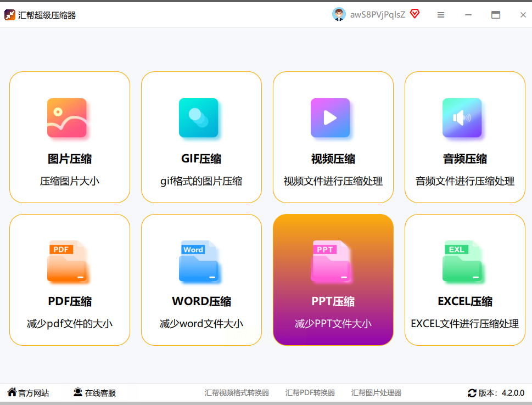
Task: Click description 音频文件进行压缩处理
Action: tap(465, 181)
